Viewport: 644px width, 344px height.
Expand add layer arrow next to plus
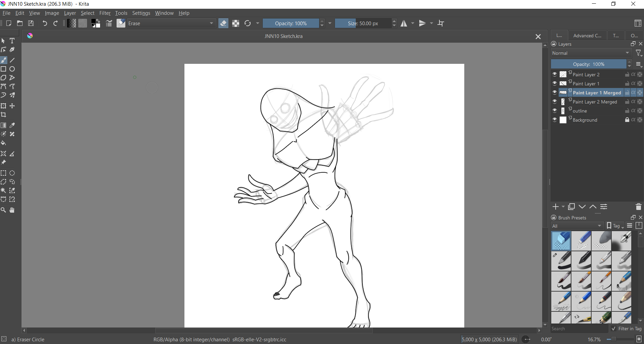[563, 207]
